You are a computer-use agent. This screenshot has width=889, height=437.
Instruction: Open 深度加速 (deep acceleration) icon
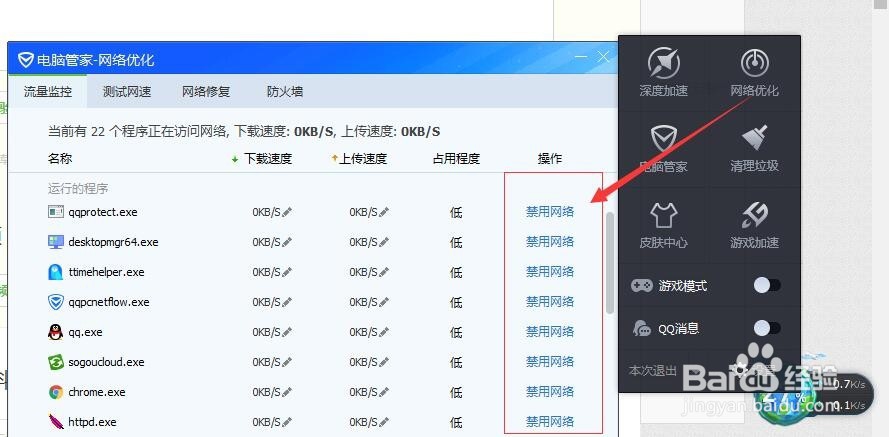pos(663,63)
